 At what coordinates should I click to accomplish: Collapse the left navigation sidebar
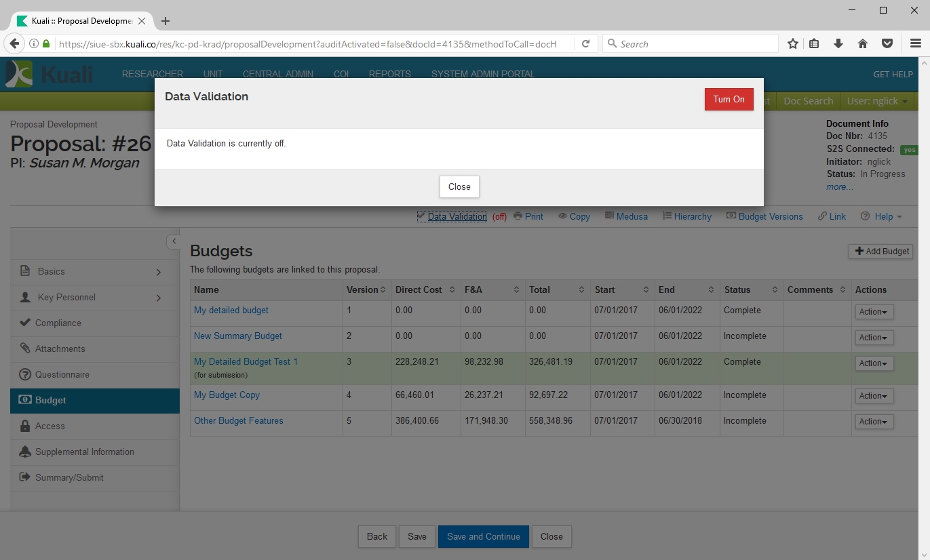pyautogui.click(x=174, y=241)
